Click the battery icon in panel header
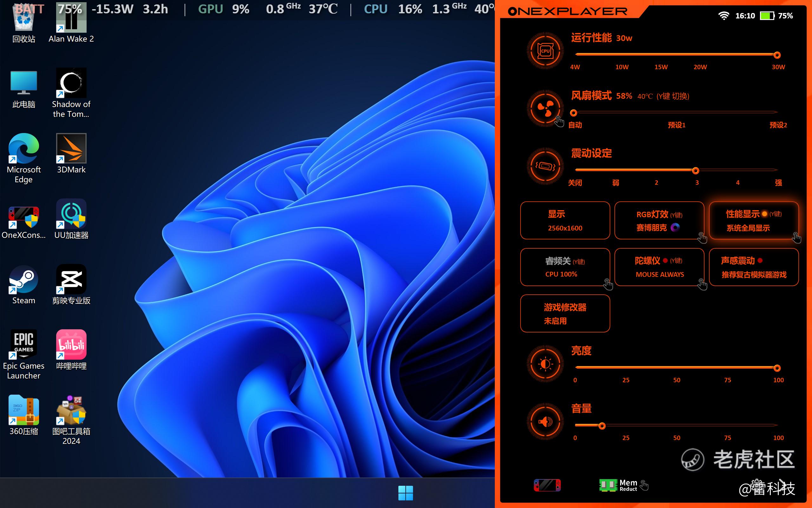This screenshot has height=508, width=812. (x=767, y=16)
